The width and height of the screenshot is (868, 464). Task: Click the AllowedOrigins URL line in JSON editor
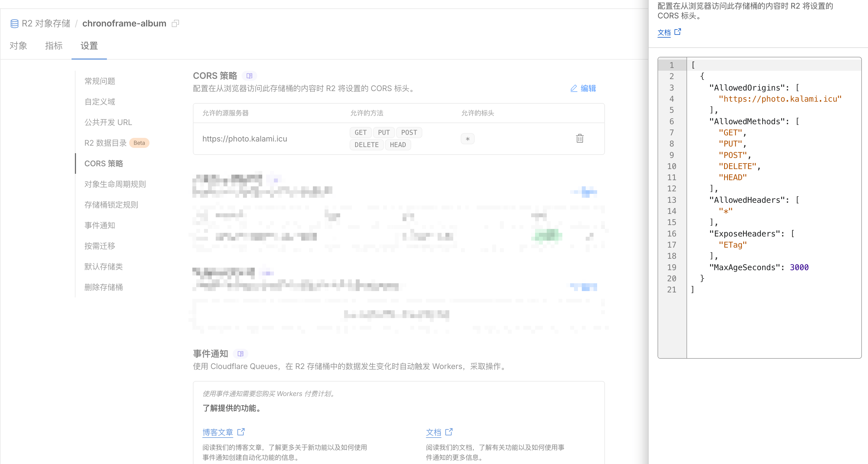(x=780, y=99)
